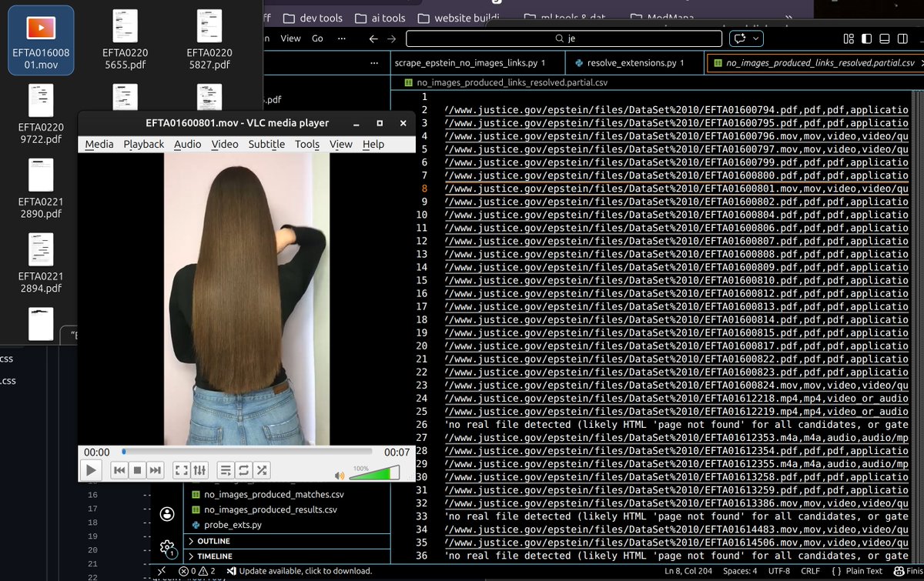
Task: Toggle the bottom panel layout icon
Action: pyautogui.click(x=884, y=38)
